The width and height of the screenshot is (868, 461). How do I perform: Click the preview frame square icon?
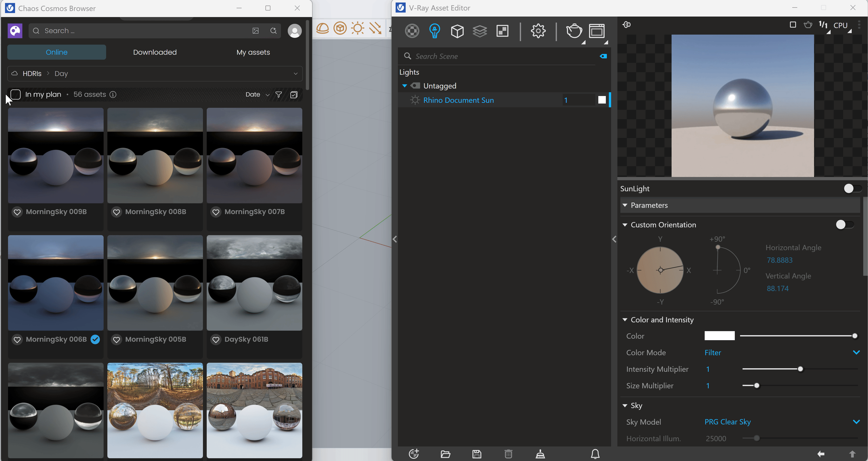click(793, 25)
